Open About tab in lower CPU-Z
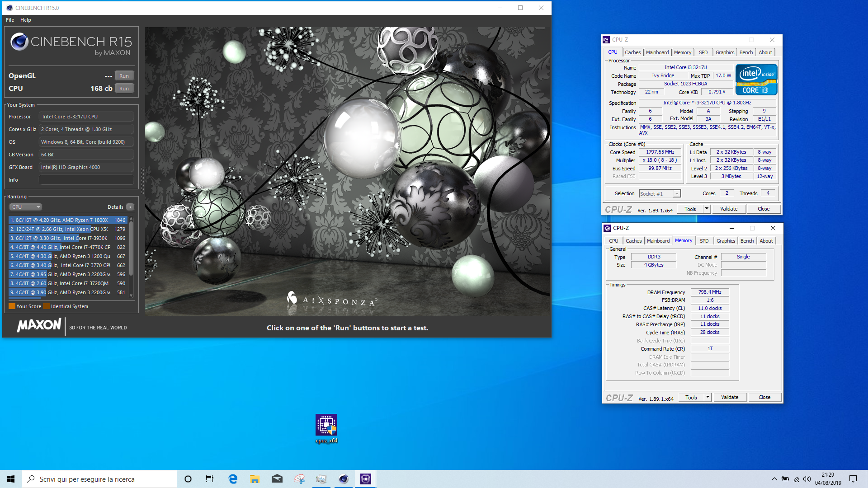The width and height of the screenshot is (868, 488). [x=766, y=241]
